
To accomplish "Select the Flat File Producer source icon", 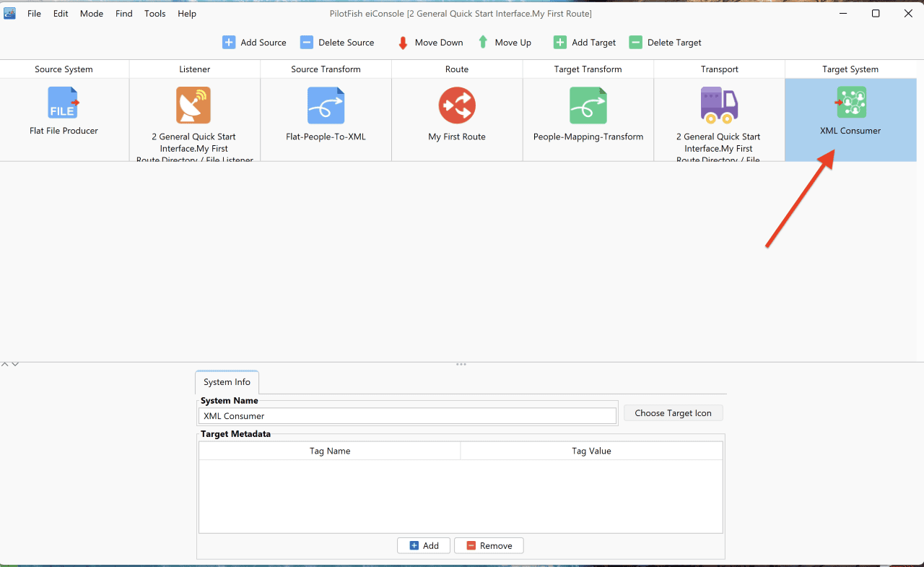I will (64, 103).
